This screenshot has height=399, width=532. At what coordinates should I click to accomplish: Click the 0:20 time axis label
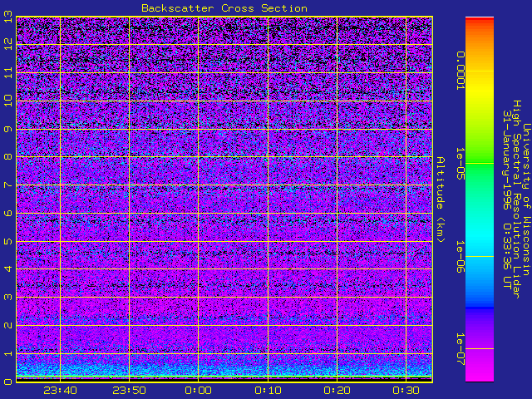tap(337, 391)
